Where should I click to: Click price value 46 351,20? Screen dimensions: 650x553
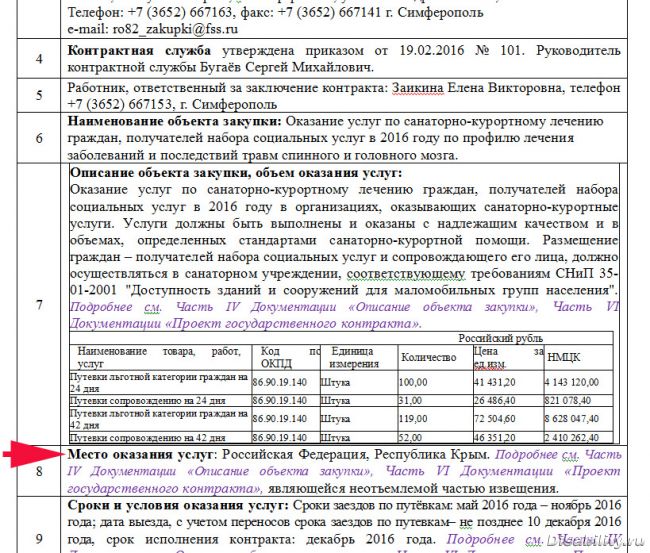click(495, 438)
